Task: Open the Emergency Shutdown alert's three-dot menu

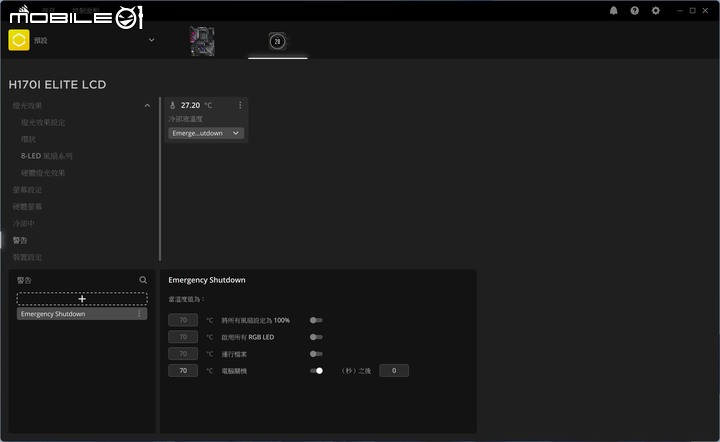Action: click(139, 313)
